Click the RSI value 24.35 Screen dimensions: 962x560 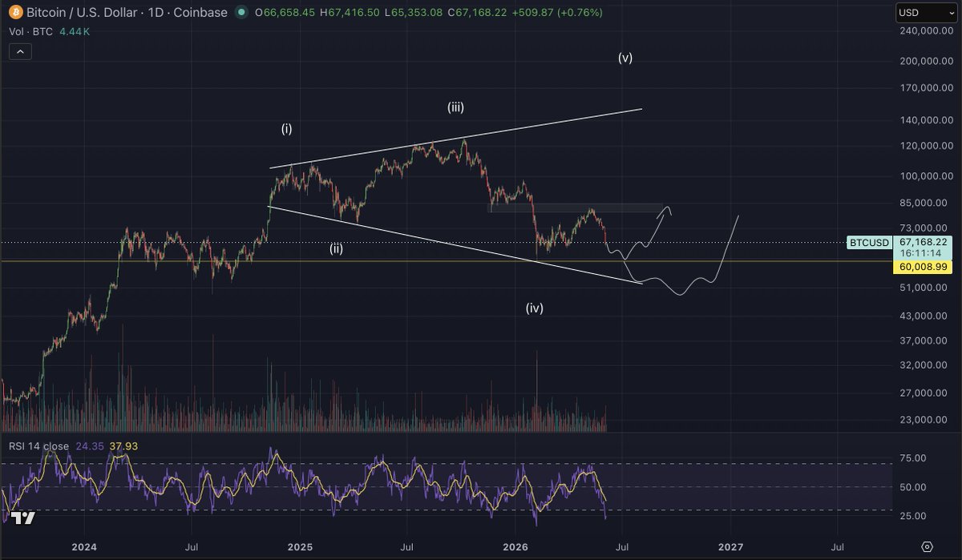coord(89,445)
